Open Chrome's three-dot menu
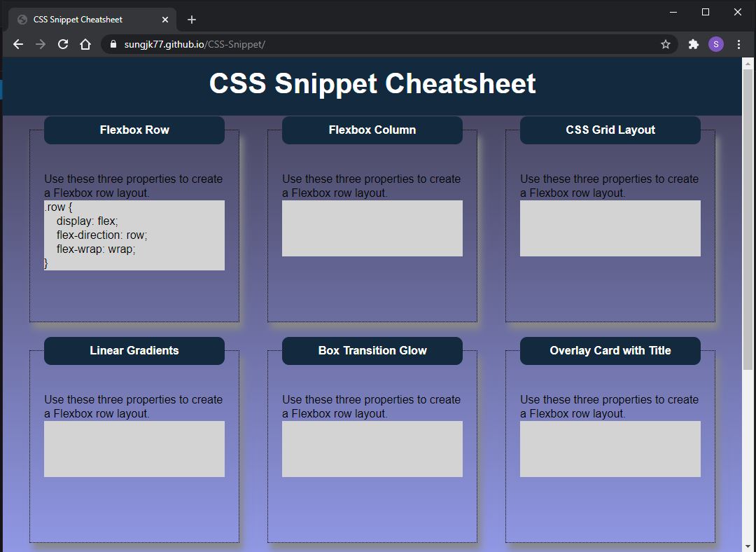Image resolution: width=756 pixels, height=552 pixels. pos(738,44)
